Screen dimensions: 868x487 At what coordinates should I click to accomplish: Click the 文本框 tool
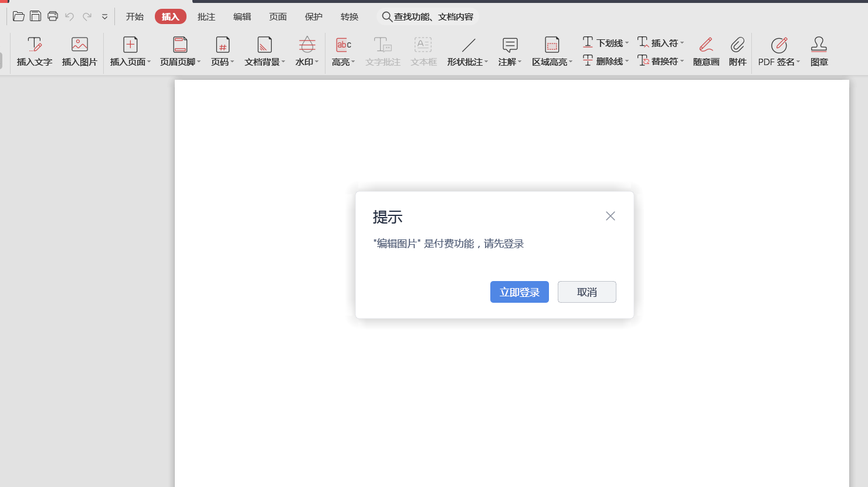coord(423,52)
